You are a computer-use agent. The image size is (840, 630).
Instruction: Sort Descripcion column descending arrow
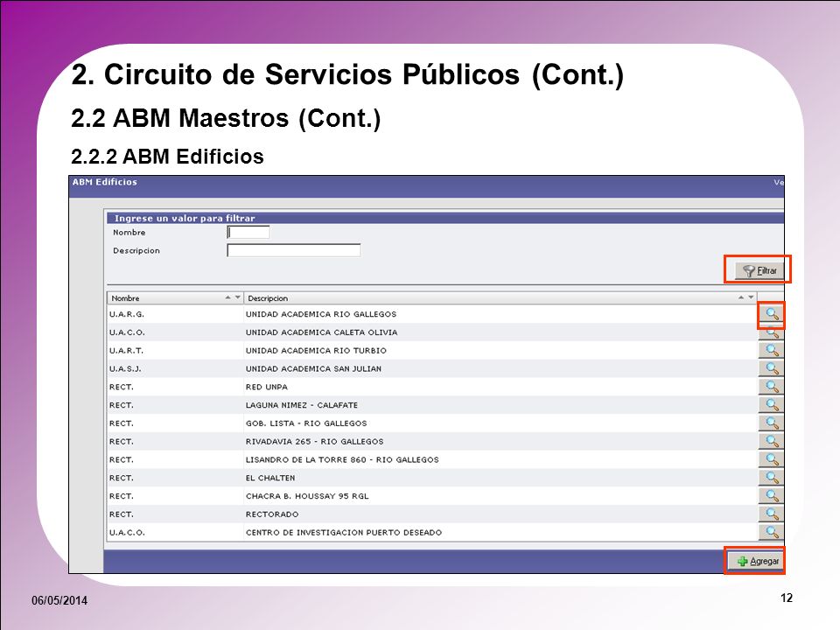[751, 297]
